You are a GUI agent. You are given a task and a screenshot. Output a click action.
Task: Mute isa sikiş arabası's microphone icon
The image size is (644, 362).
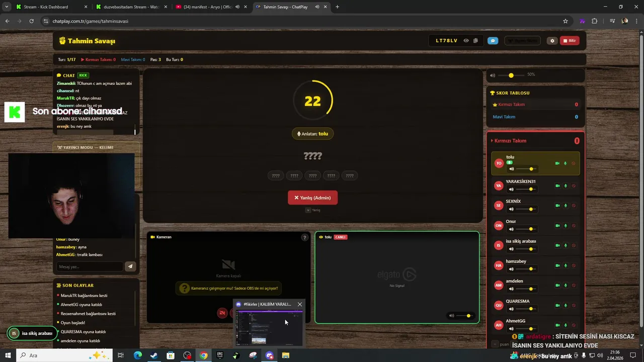point(566,245)
